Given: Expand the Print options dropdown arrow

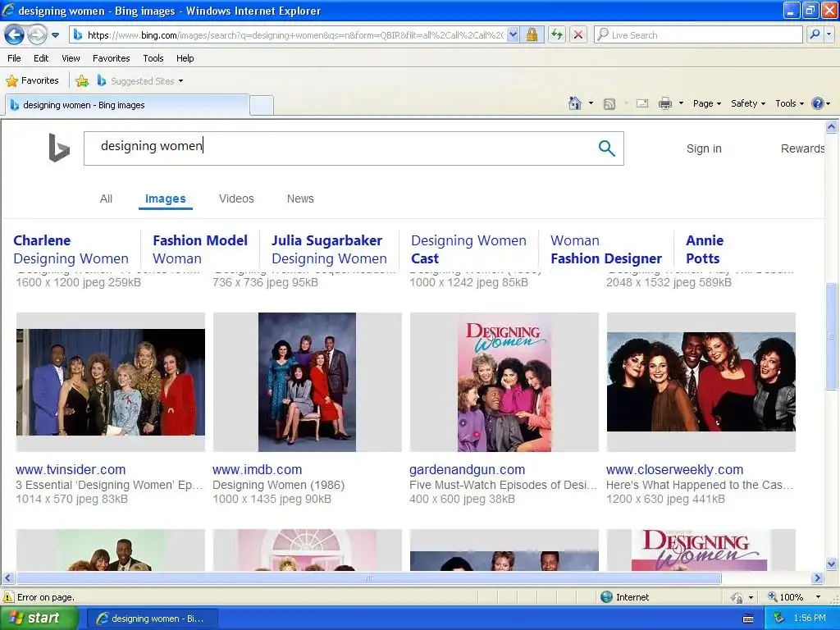Looking at the screenshot, I should coord(681,103).
